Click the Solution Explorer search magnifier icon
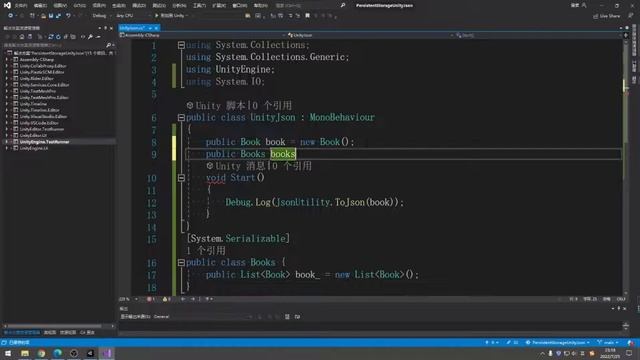640x360 pixels. pyautogui.click(x=108, y=45)
